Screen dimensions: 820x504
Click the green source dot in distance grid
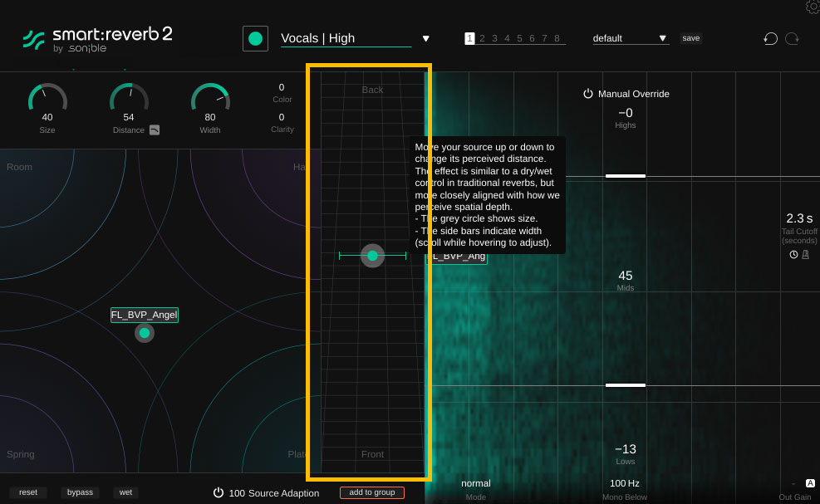[372, 256]
